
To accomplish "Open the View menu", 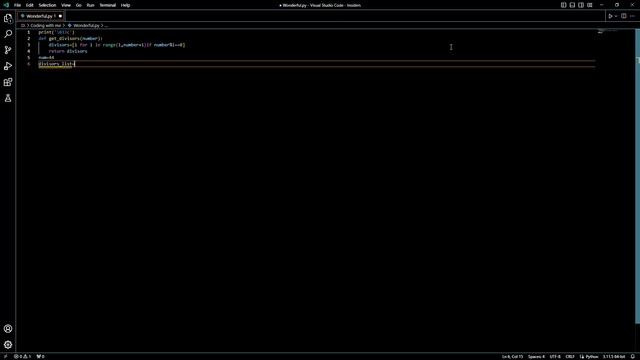I will [x=66, y=5].
